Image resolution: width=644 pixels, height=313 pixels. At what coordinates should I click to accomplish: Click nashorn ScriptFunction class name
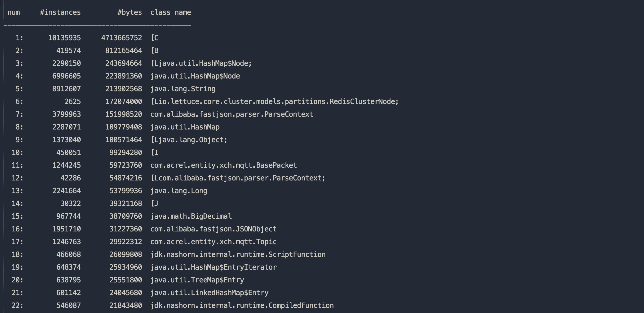click(238, 255)
